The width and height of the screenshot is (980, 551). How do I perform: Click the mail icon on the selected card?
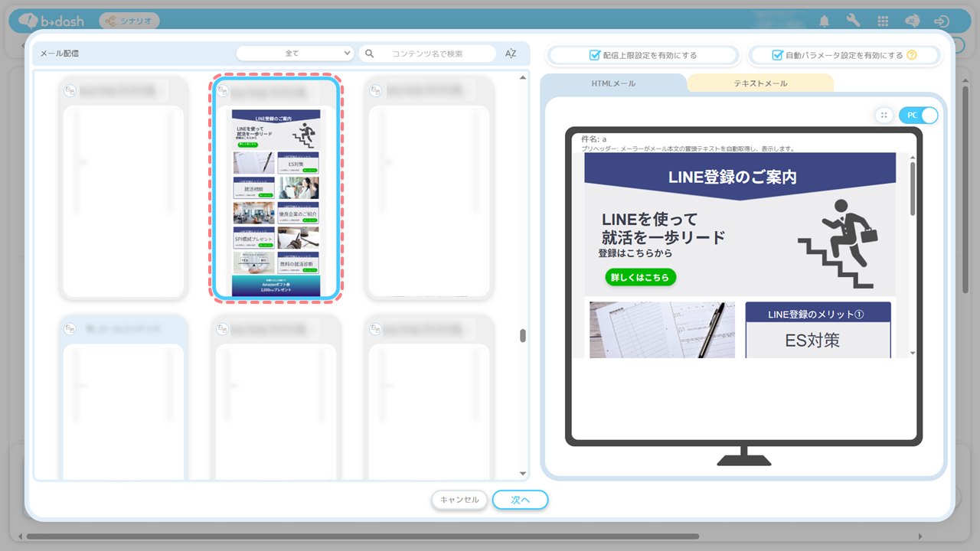coord(223,91)
